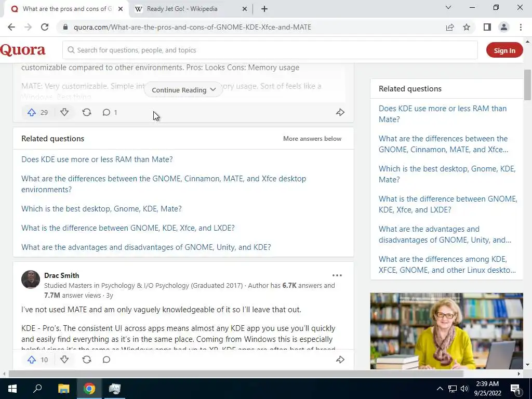Go back with browser back arrow
Viewport: 532px width, 399px height.
(x=11, y=27)
